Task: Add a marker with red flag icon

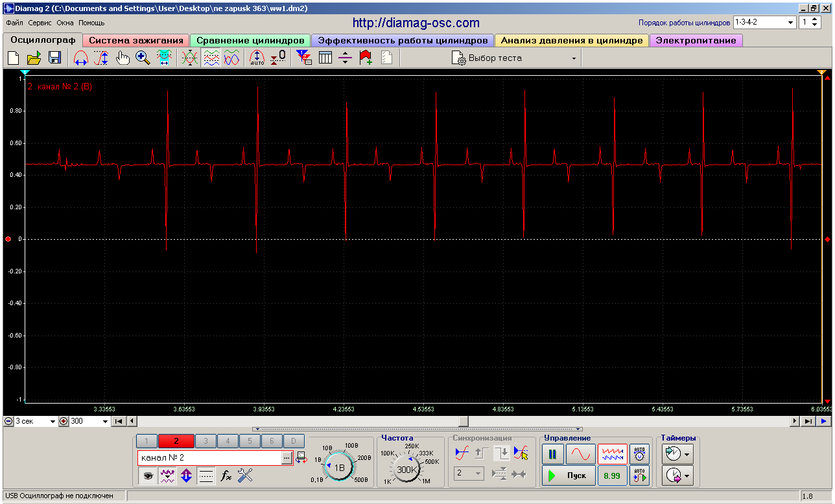Action: pyautogui.click(x=366, y=58)
